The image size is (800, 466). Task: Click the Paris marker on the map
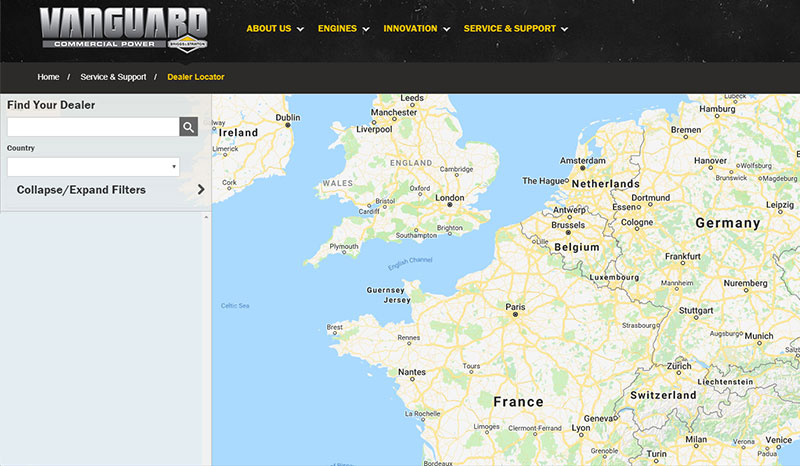coord(515,314)
